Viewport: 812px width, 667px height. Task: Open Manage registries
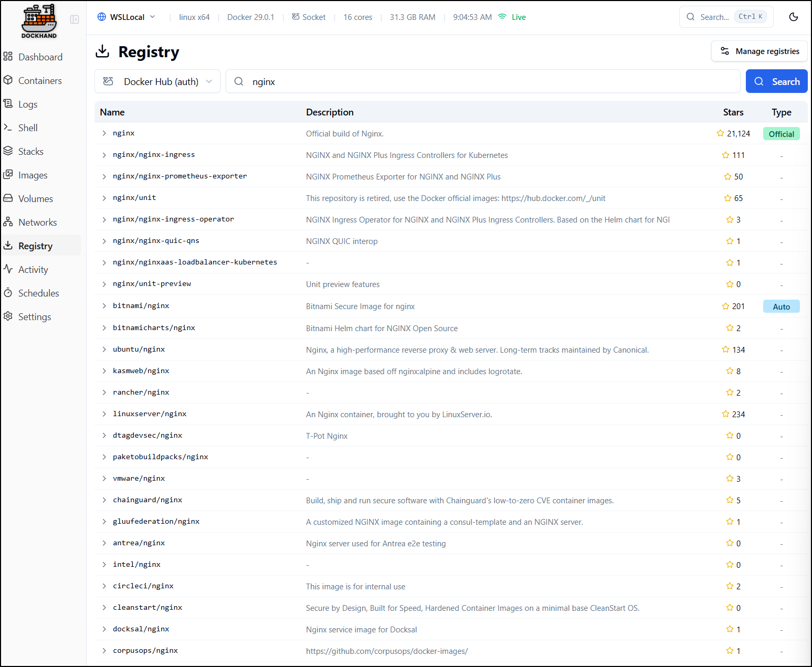[759, 51]
